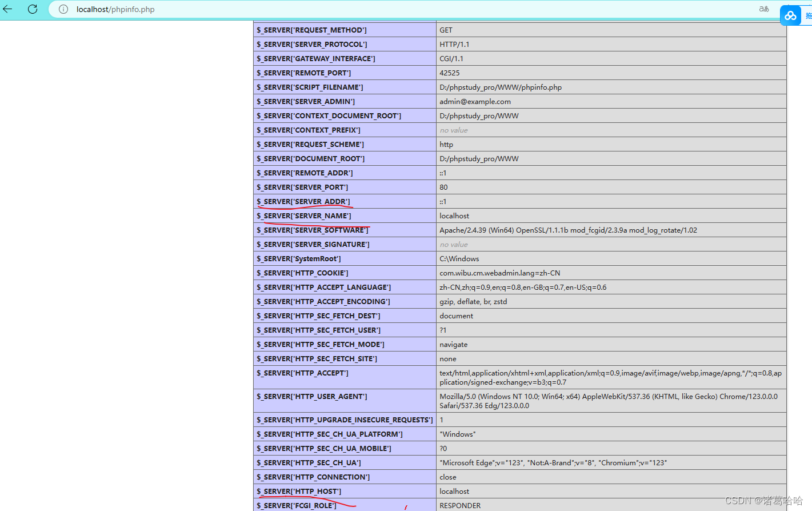Select localhost value of SERVER_NAME

click(454, 215)
